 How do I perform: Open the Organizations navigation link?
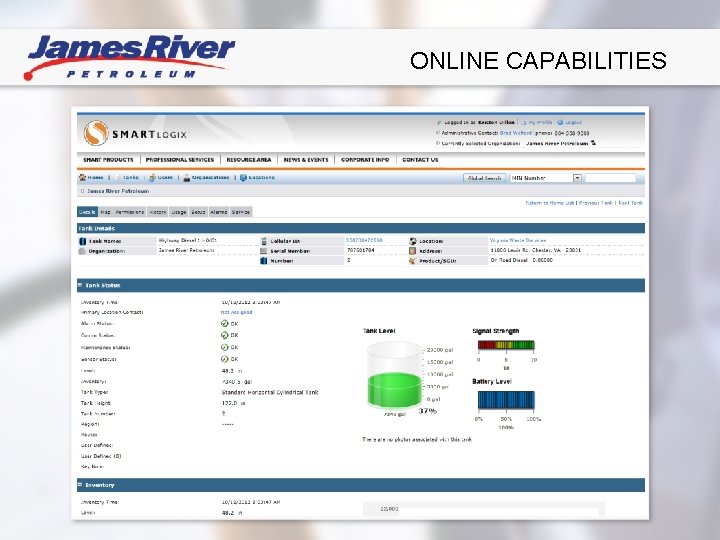[211, 177]
